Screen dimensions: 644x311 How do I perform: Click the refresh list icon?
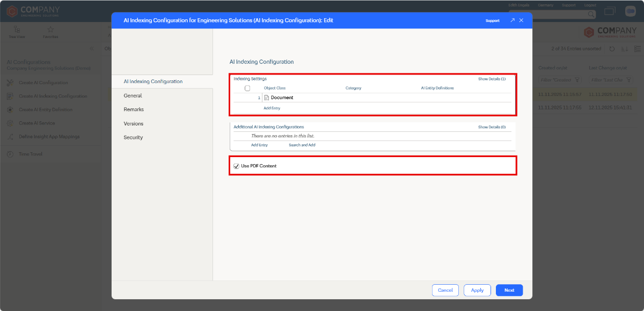tap(612, 49)
